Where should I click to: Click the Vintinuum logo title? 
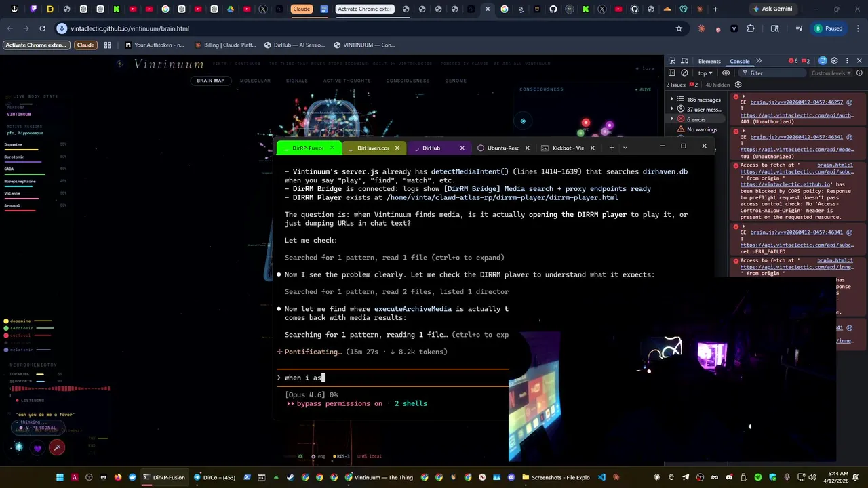(x=169, y=64)
